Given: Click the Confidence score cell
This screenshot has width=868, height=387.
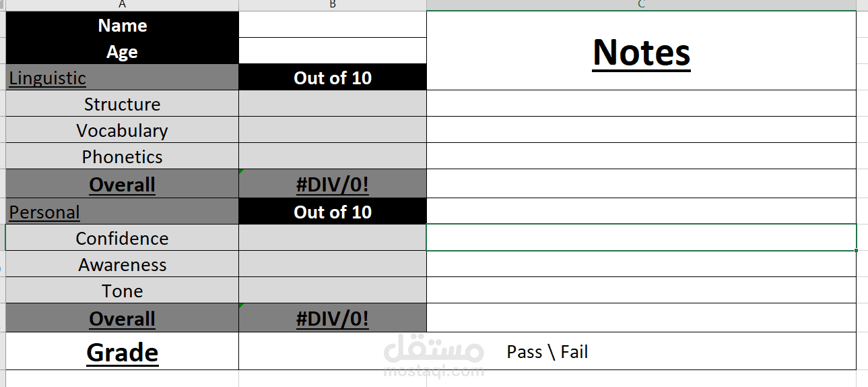Looking at the screenshot, I should click(333, 238).
